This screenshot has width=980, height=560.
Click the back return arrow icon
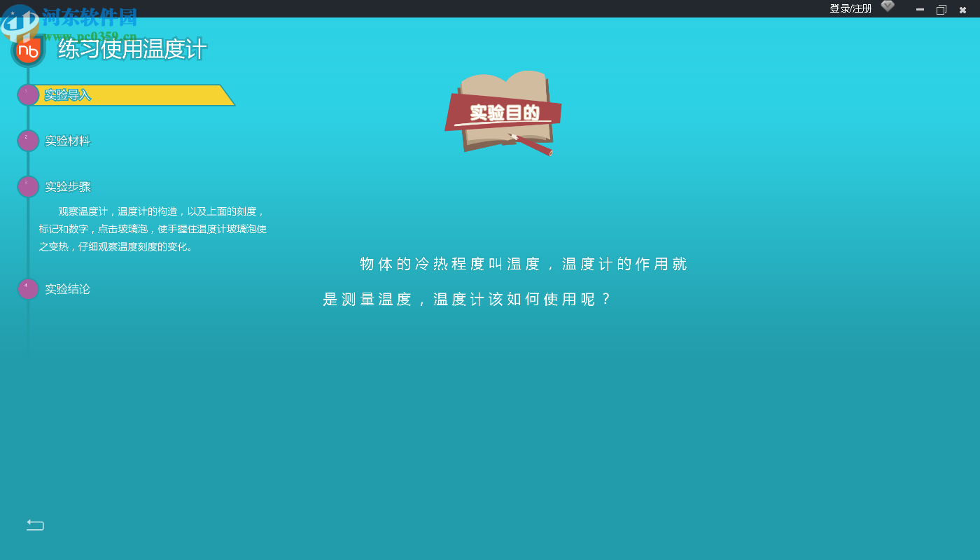point(34,524)
